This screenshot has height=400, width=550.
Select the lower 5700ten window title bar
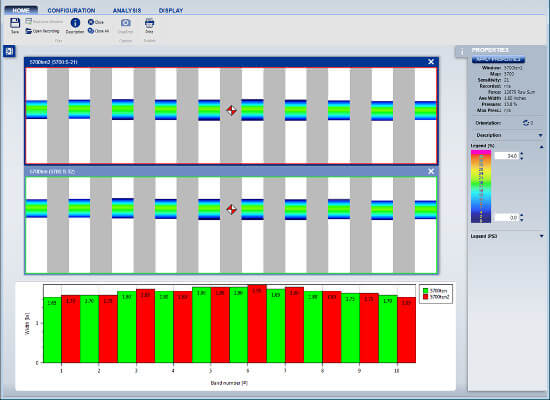[x=231, y=171]
